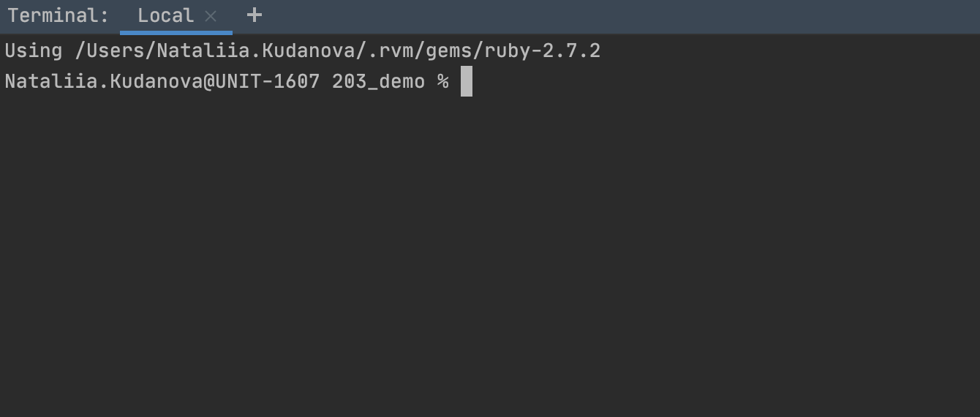The image size is (980, 417).
Task: Click the 203_demo directory name in the prompt
Action: coord(378,81)
